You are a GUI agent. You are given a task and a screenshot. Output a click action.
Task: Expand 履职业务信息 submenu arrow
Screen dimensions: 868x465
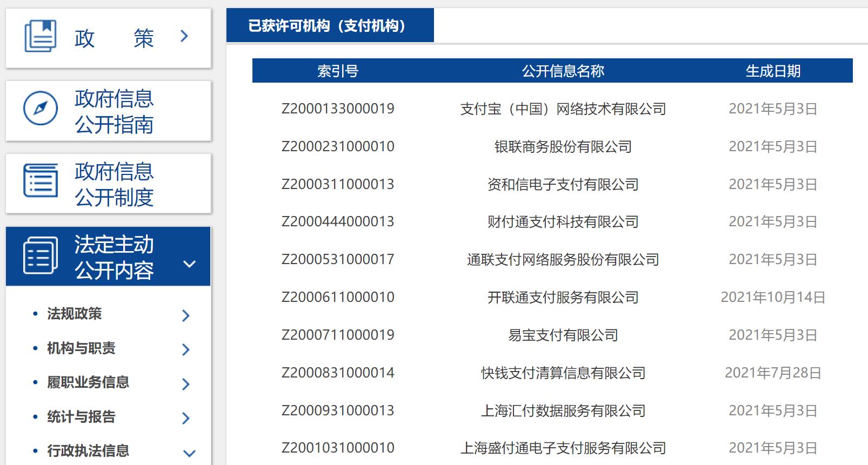(x=186, y=384)
